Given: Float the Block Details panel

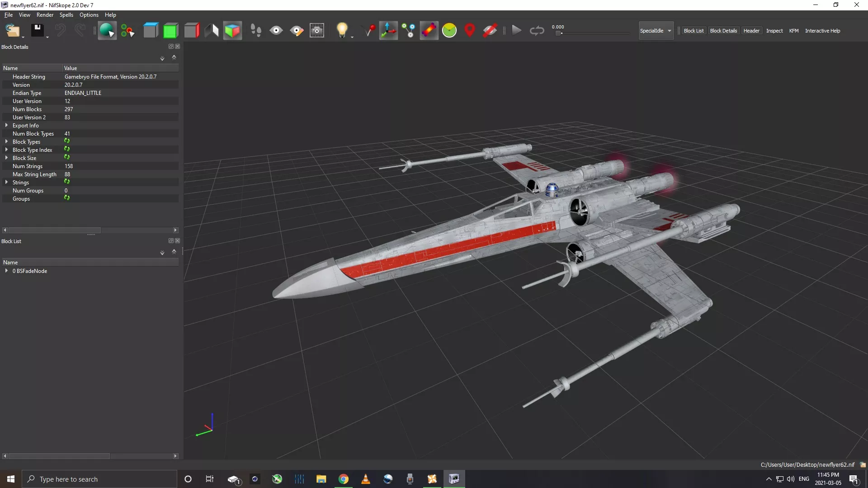Looking at the screenshot, I should tap(171, 47).
